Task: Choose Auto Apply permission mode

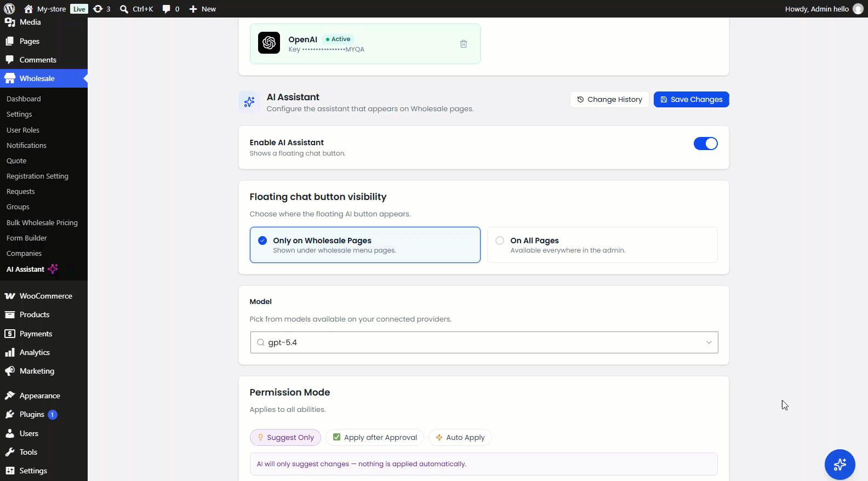Action: coord(460,437)
